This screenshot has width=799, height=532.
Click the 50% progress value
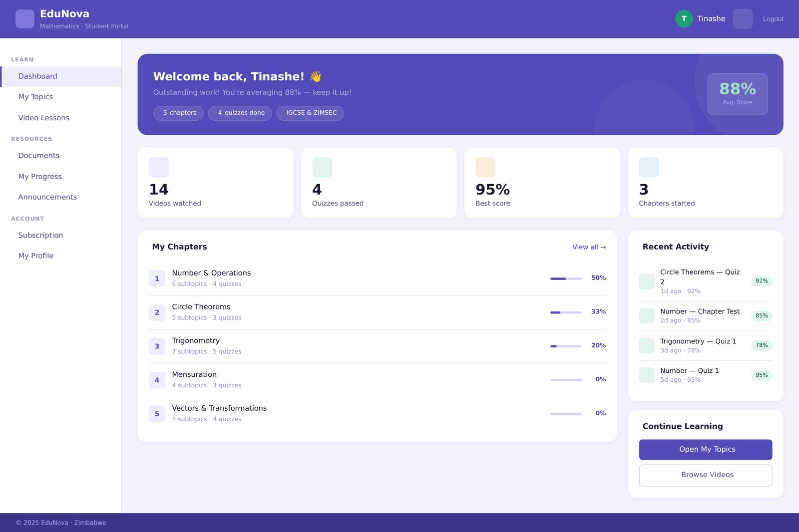[x=598, y=278]
